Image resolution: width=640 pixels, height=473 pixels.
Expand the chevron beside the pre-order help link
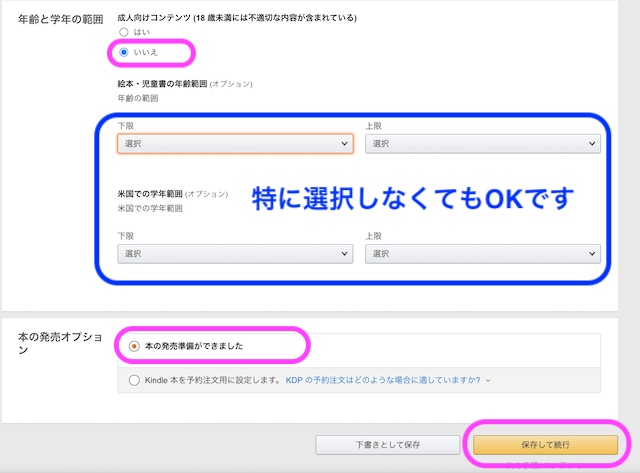(487, 381)
